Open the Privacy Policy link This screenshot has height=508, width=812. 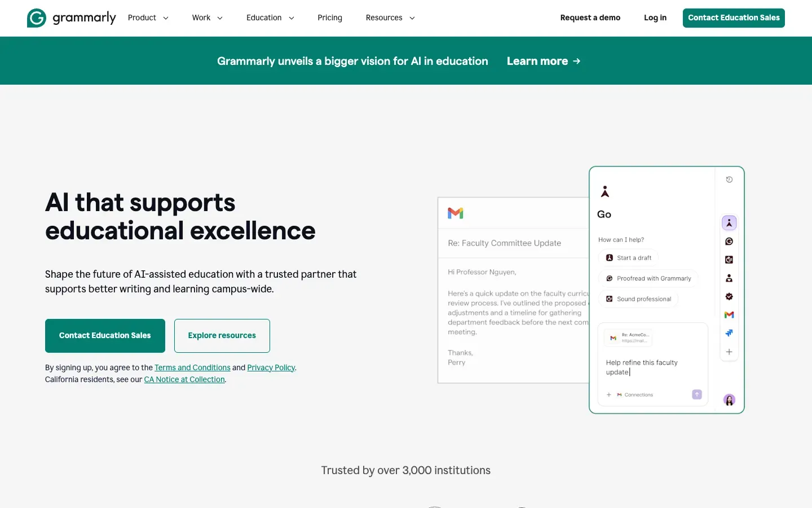click(271, 367)
